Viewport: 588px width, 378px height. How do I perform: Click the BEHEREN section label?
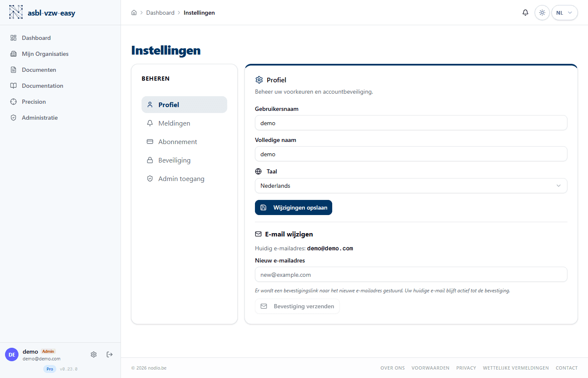pos(156,79)
